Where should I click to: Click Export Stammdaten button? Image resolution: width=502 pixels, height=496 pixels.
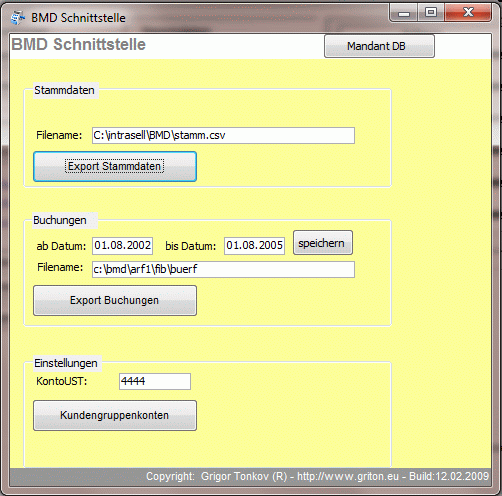[115, 167]
